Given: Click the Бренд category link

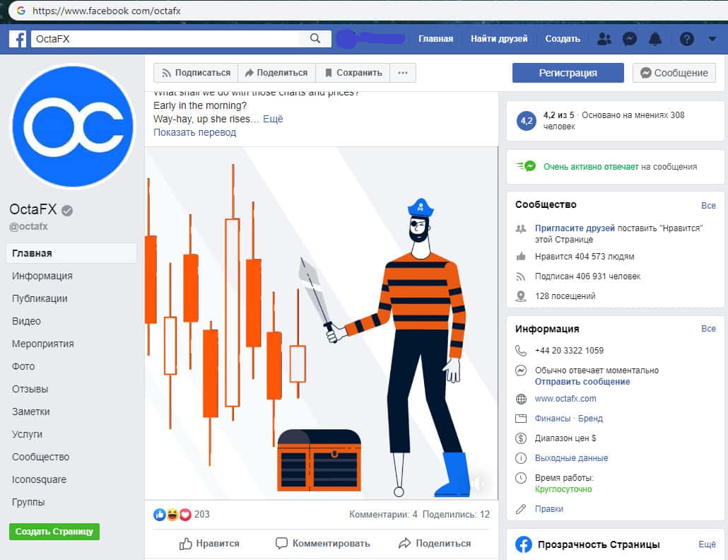Looking at the screenshot, I should pyautogui.click(x=590, y=419).
